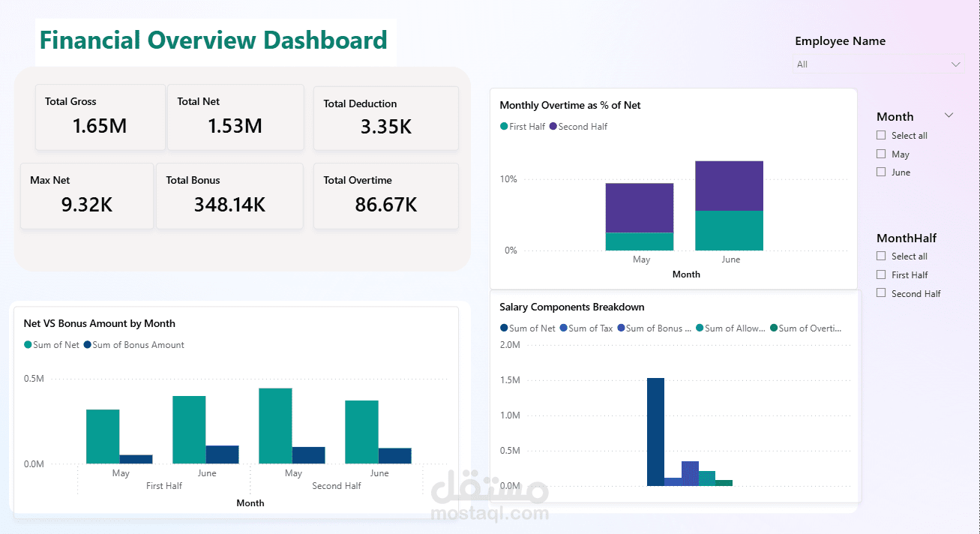Select the Total Bonus card
Image resolution: width=980 pixels, height=534 pixels.
pyautogui.click(x=229, y=196)
